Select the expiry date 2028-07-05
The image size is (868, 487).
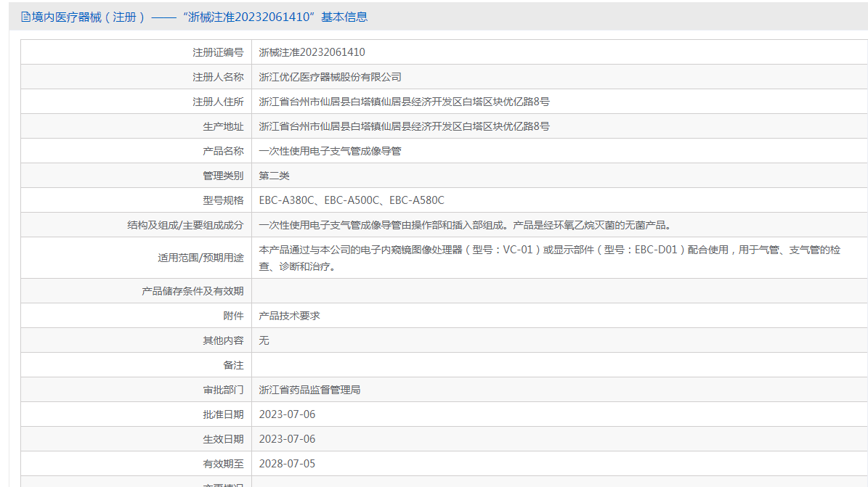[287, 464]
